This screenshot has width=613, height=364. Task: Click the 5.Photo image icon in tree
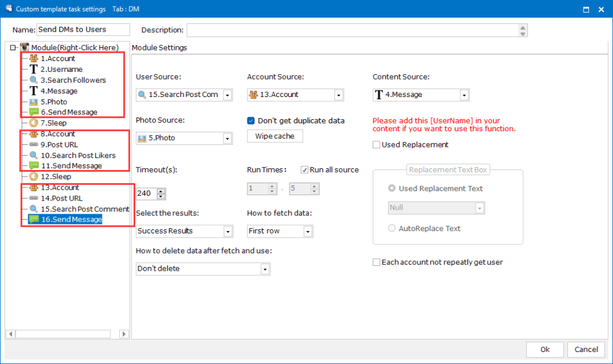click(34, 102)
